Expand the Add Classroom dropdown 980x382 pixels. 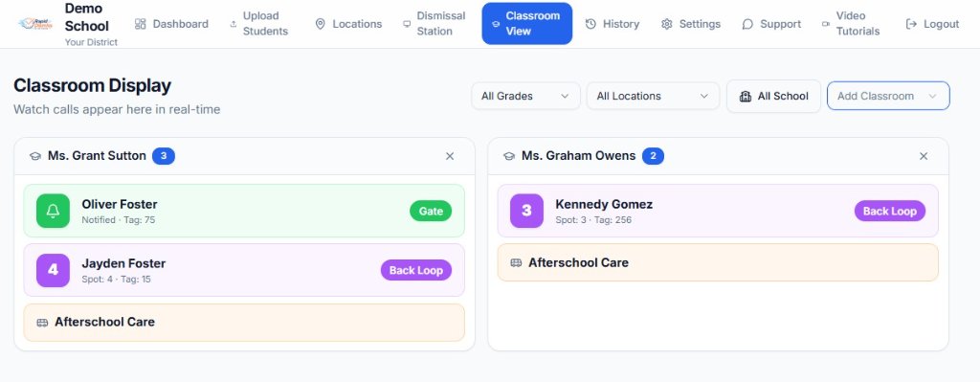click(x=888, y=97)
